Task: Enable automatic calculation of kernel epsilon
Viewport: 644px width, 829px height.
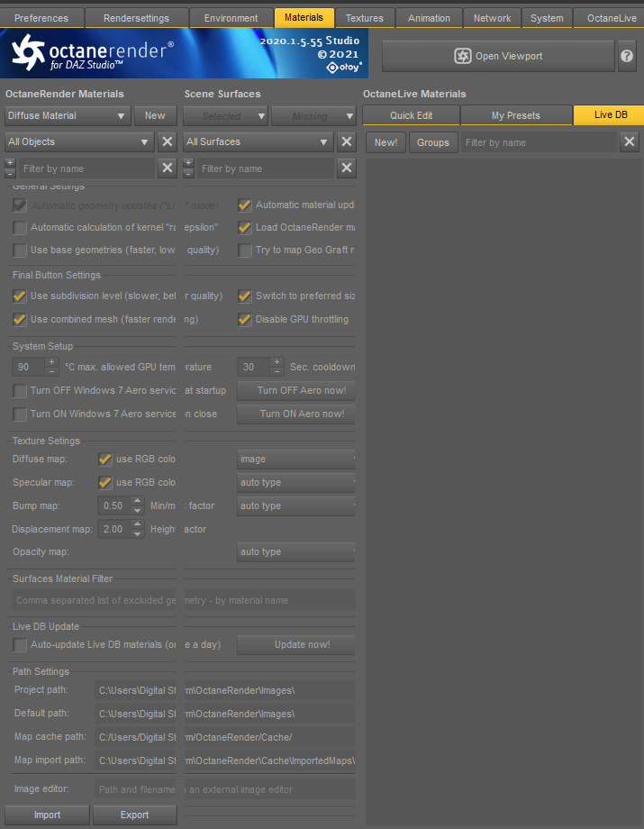Action: point(20,228)
